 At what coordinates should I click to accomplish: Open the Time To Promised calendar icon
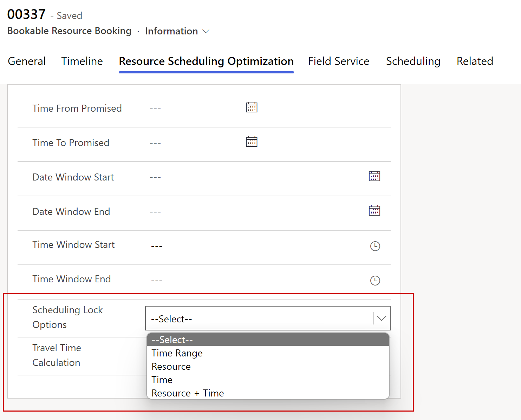pos(252,142)
